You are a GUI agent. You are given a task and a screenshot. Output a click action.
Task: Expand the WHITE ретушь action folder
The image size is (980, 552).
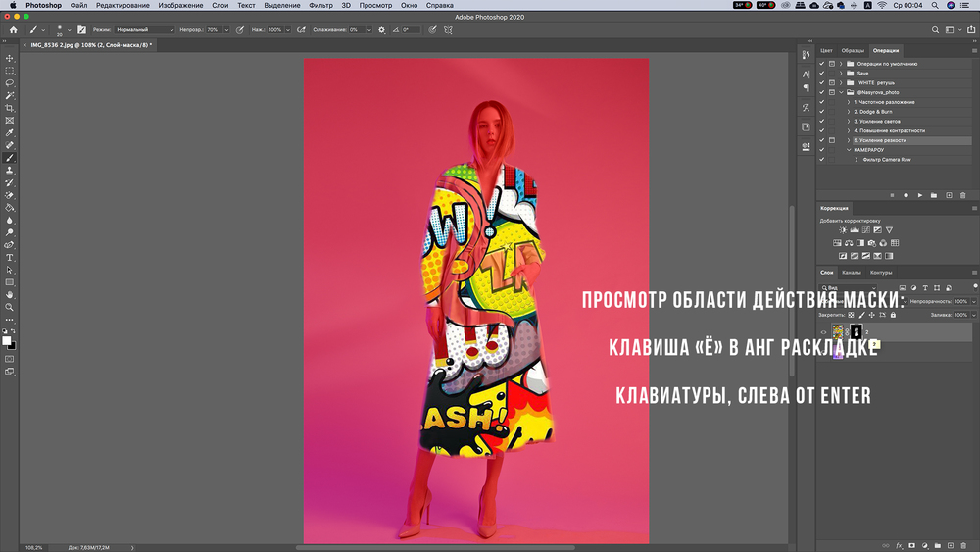841,82
